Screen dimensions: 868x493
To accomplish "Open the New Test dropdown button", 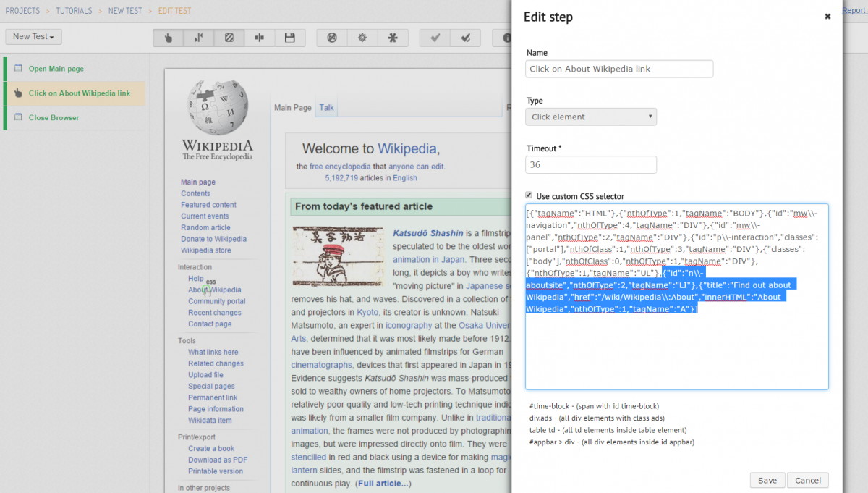I will click(34, 36).
